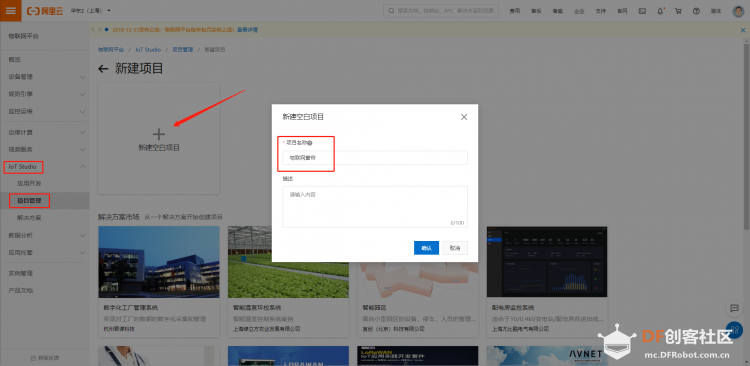Screen dimensions: 750x366
Task: Open the hamburger navigation menu
Action: (11, 11)
